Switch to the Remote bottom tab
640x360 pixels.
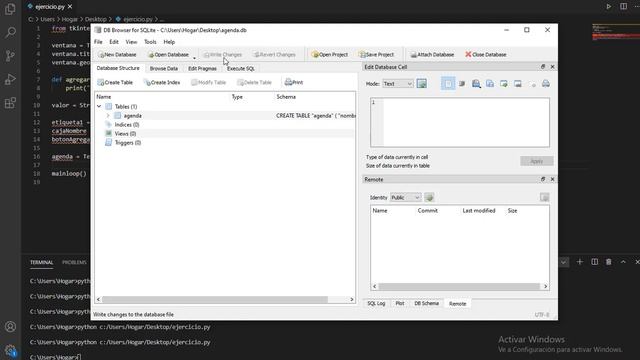(x=457, y=304)
